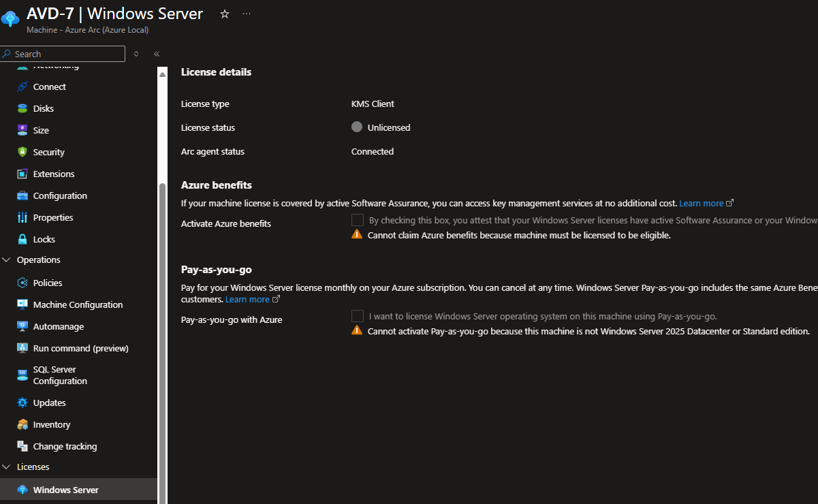Click the Extensions label in sidebar
The image size is (818, 504).
click(54, 174)
